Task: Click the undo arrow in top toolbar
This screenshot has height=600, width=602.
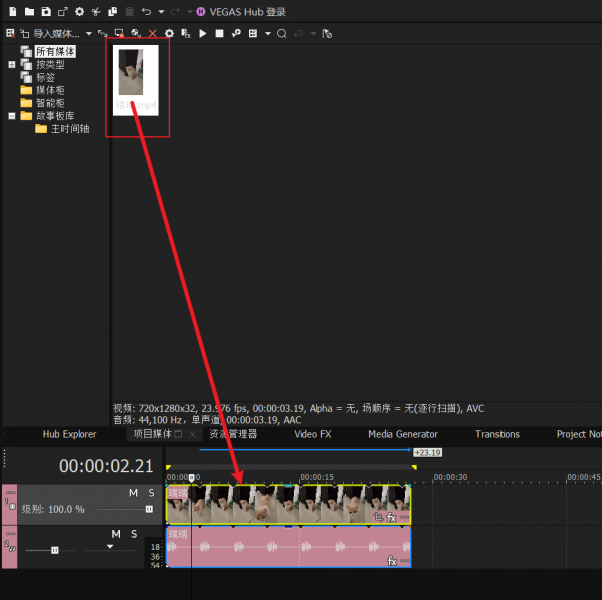Action: pos(146,12)
